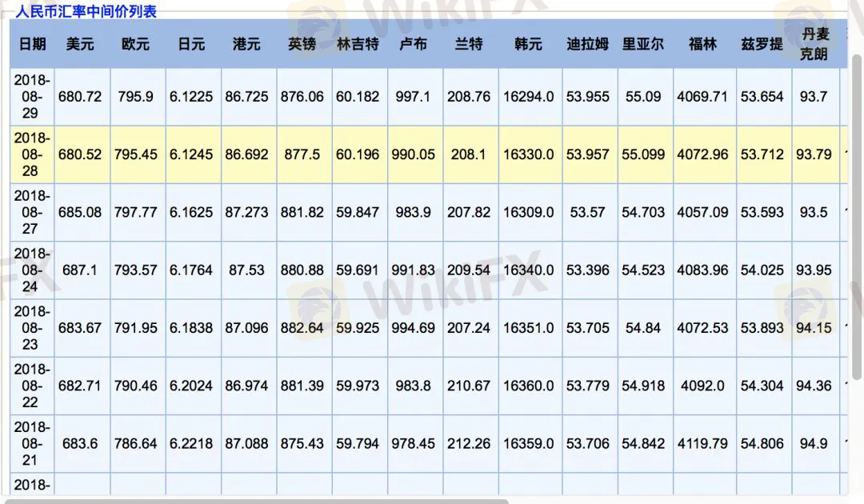
Task: Click the 福林 column header
Action: coord(702,44)
